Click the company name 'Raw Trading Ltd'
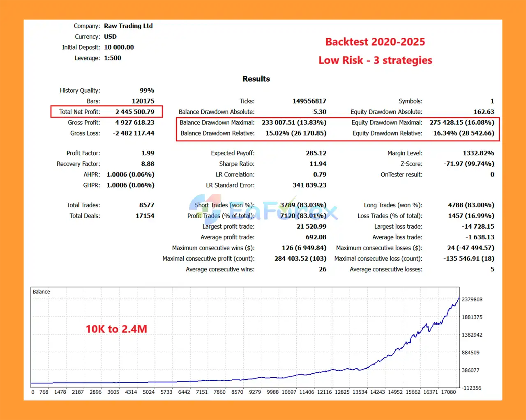Viewport: 526px width, 420px height. 128,26
